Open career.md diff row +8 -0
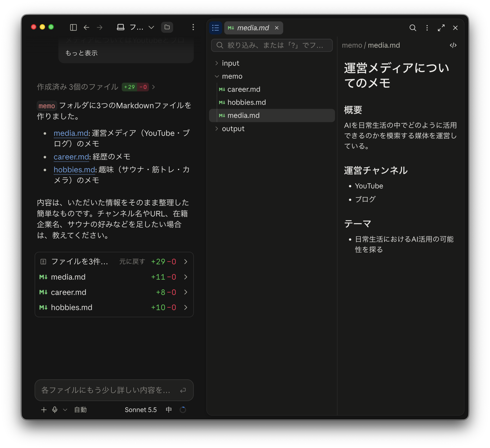The width and height of the screenshot is (490, 448). click(x=114, y=292)
